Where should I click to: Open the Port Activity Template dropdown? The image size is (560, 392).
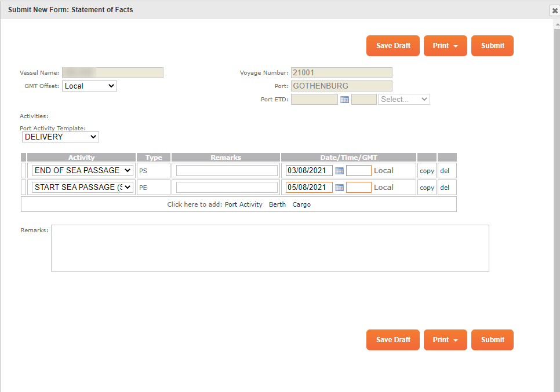point(61,137)
